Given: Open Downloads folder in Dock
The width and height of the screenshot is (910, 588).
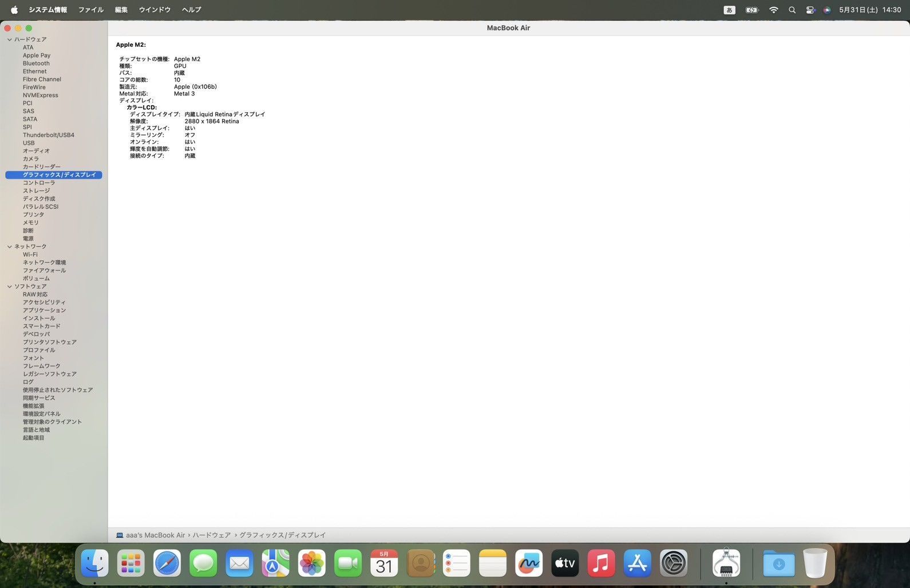Looking at the screenshot, I should [779, 563].
